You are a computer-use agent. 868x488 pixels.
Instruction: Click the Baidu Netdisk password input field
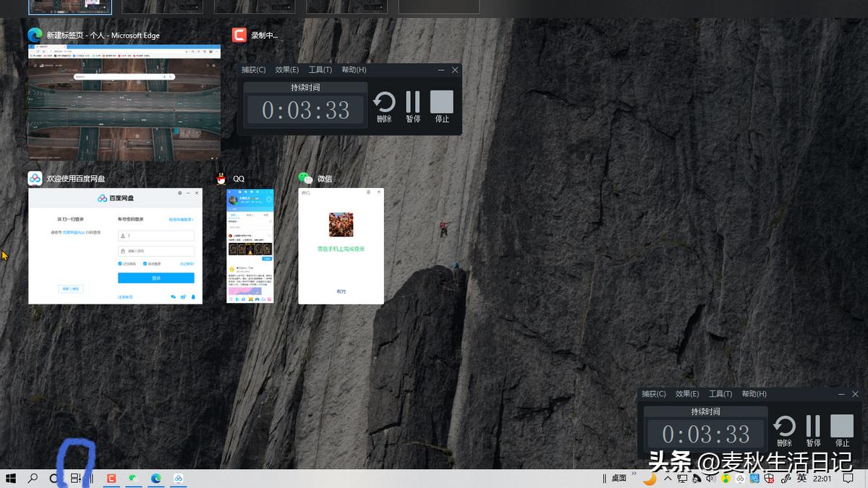click(x=156, y=251)
